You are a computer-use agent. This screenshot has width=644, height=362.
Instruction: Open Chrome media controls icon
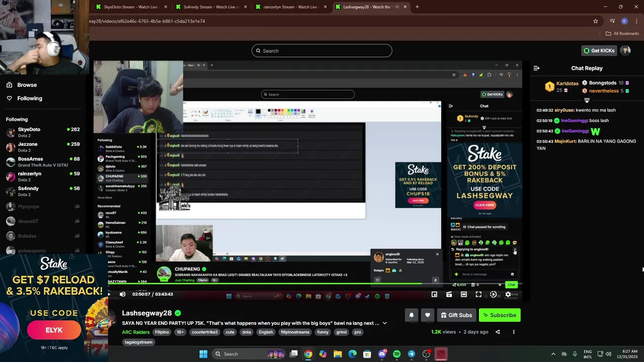point(612,21)
